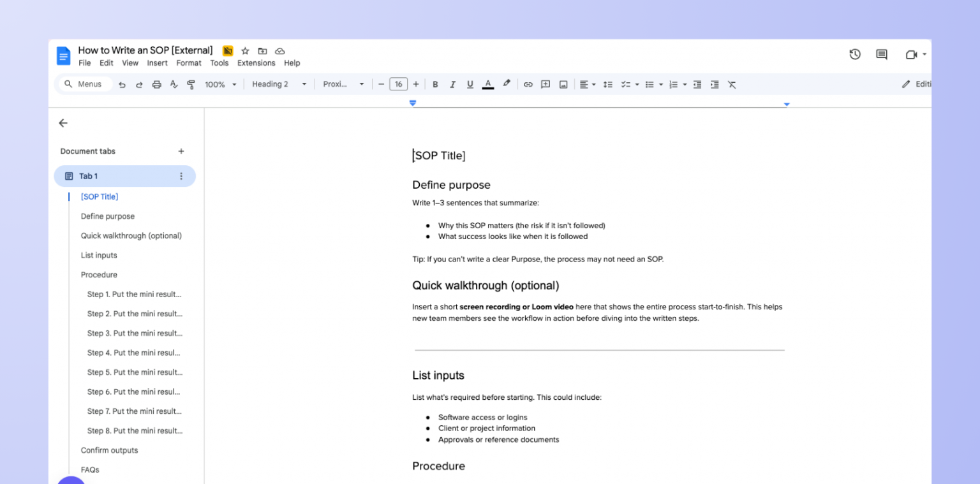This screenshot has width=980, height=484.
Task: Select the paint format roller icon
Action: (191, 84)
